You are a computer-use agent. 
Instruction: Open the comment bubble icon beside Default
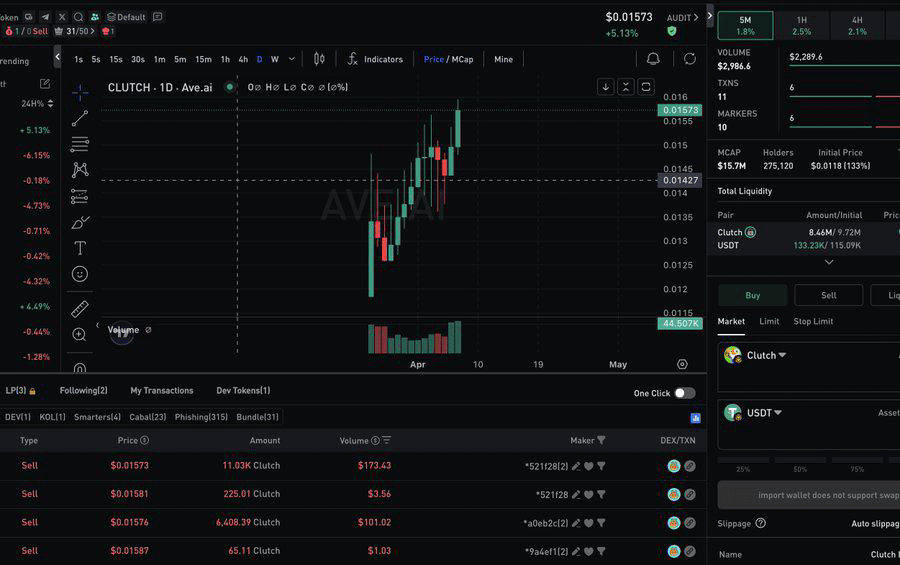click(157, 17)
